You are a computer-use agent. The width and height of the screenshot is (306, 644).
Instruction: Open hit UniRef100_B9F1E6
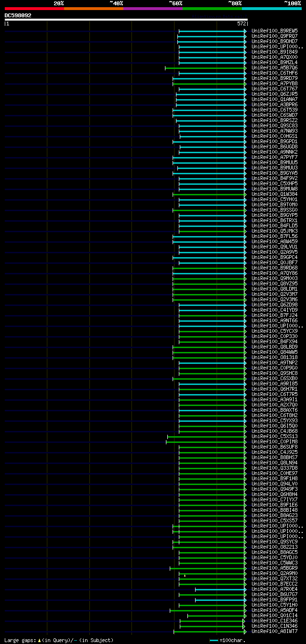coord(274,505)
